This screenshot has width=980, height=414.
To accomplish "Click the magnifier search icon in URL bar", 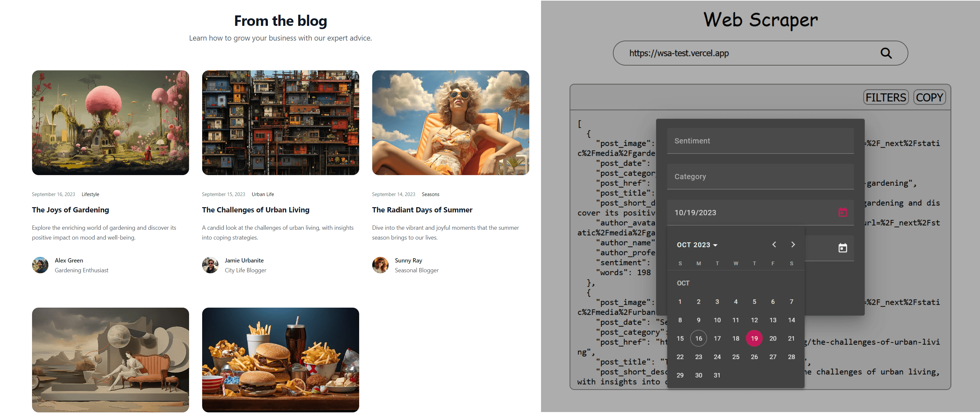I will tap(886, 53).
